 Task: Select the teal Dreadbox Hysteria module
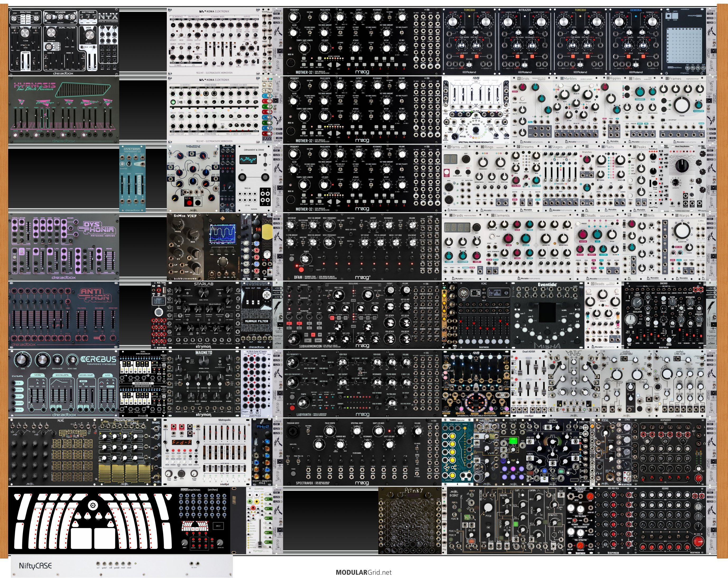pos(132,178)
